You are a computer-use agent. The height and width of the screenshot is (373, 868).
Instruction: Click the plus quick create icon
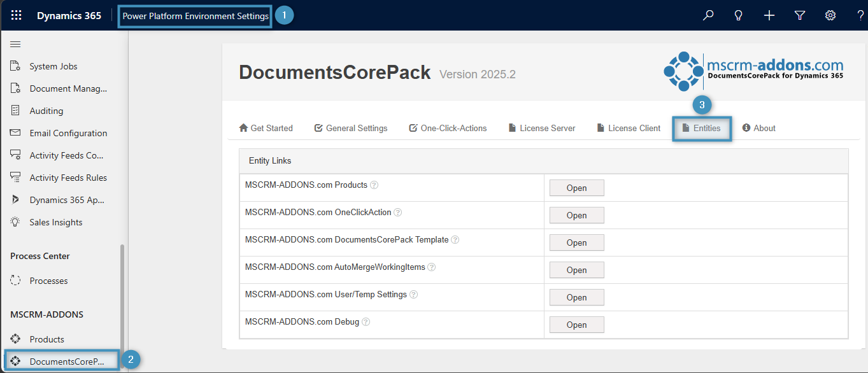tap(769, 15)
